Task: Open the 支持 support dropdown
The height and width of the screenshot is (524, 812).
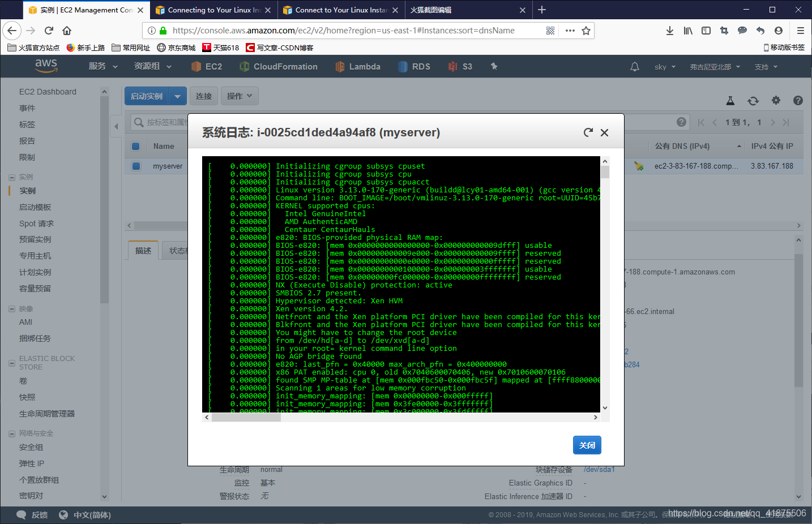Action: click(x=766, y=67)
